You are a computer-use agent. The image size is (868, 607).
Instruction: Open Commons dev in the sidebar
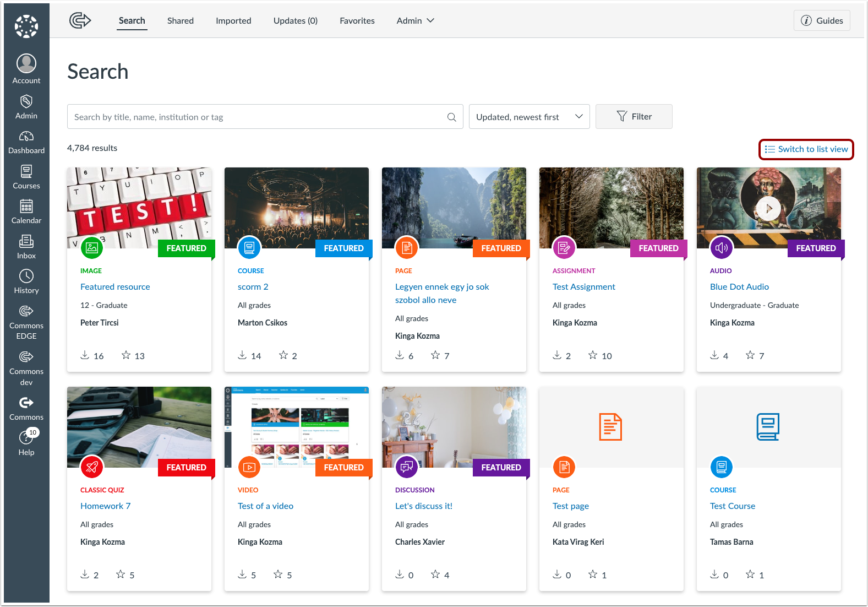[26, 368]
